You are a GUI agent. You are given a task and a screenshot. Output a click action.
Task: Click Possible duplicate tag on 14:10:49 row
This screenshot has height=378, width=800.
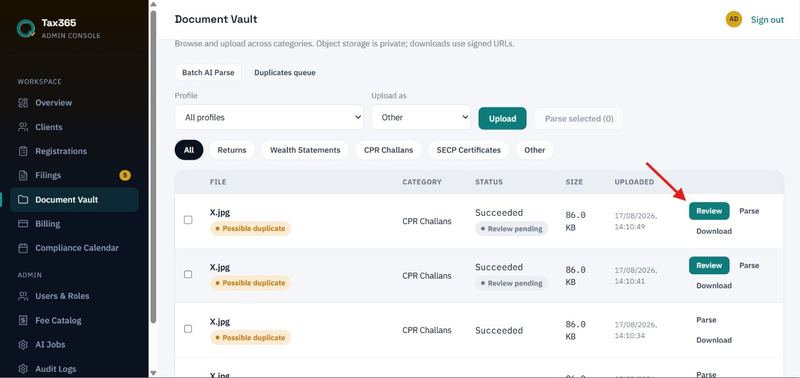(x=251, y=229)
